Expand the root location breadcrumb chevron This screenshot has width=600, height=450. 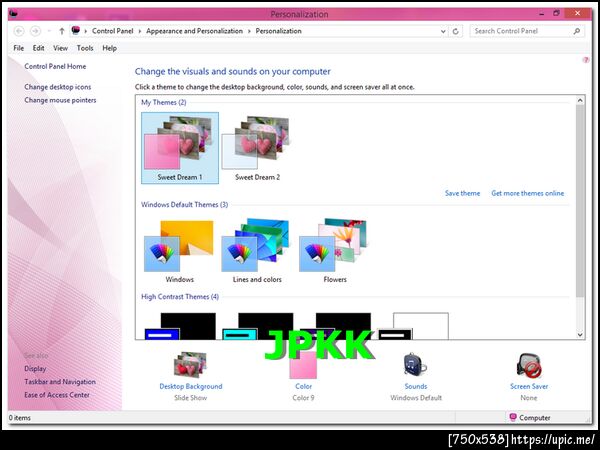coord(85,31)
